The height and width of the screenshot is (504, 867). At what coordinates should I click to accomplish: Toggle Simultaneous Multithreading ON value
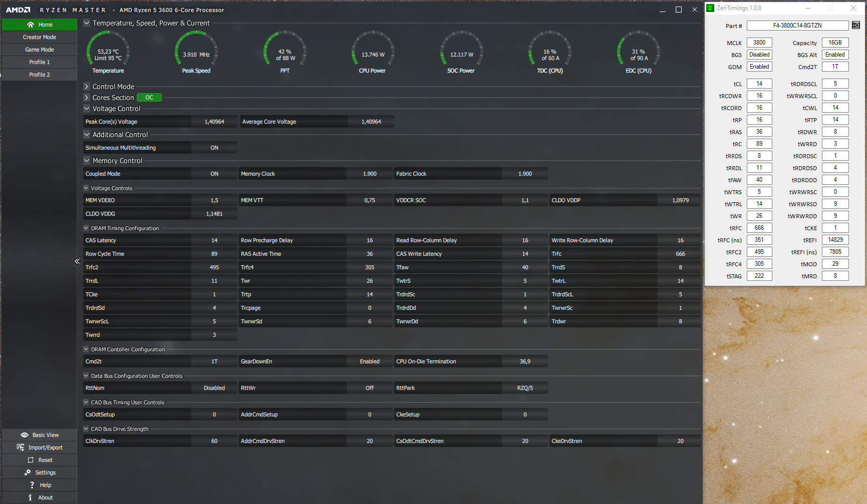214,148
